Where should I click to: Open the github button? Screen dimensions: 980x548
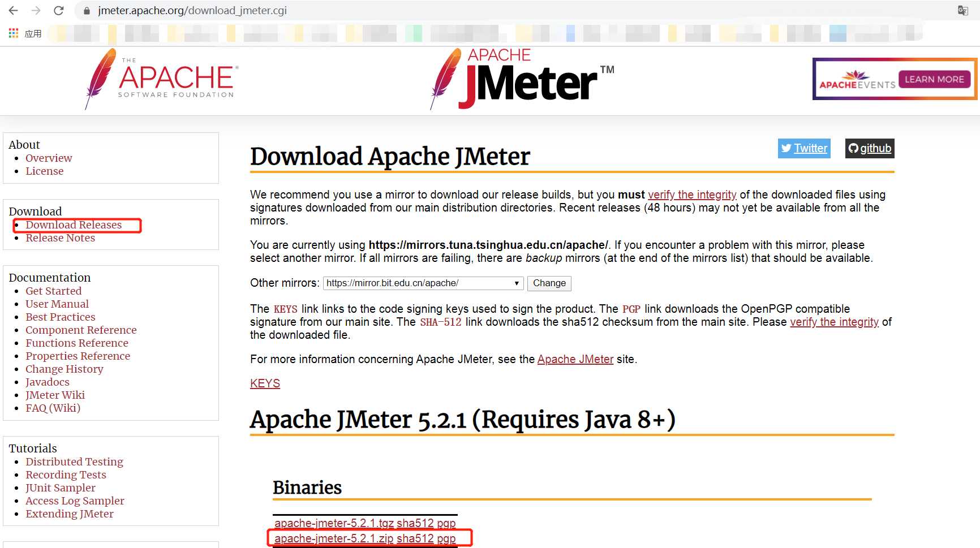coord(870,148)
